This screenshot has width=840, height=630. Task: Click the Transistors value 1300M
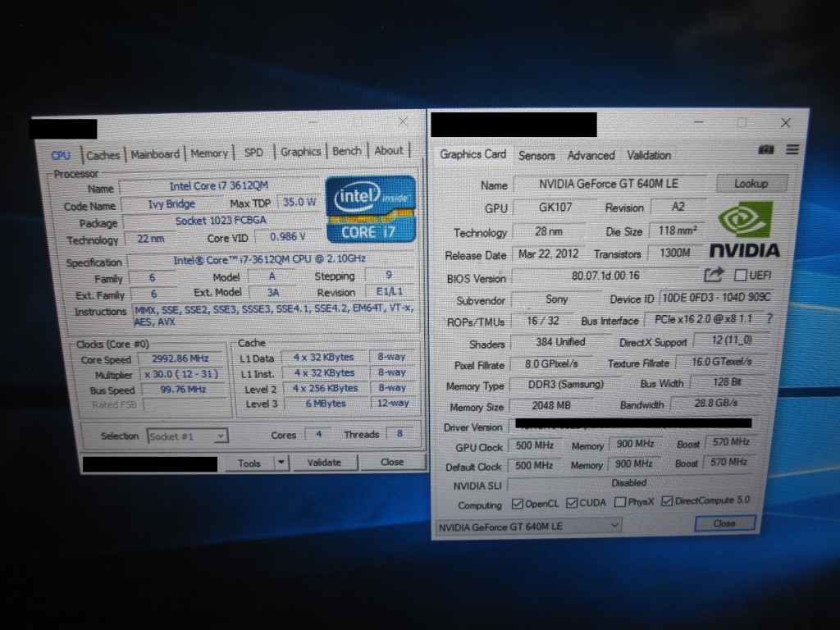click(x=674, y=253)
